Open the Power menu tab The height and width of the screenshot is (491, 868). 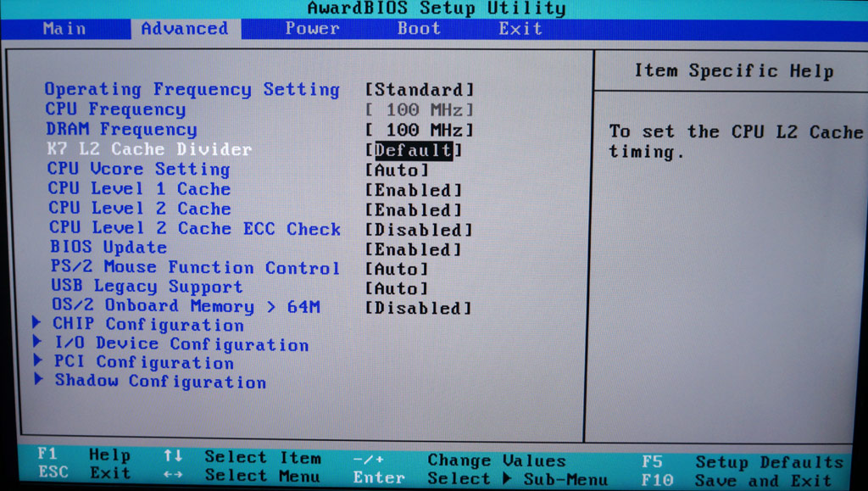(312, 28)
